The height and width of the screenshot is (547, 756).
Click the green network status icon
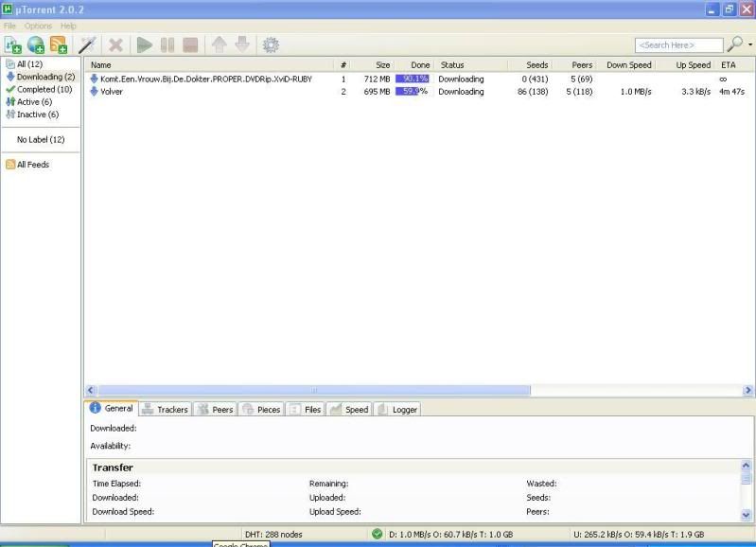tap(377, 534)
